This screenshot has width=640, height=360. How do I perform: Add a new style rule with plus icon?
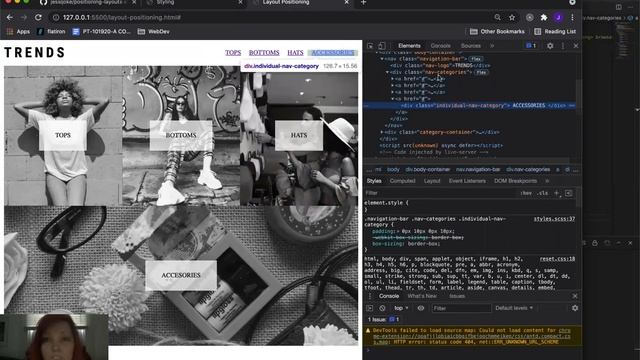pos(556,193)
